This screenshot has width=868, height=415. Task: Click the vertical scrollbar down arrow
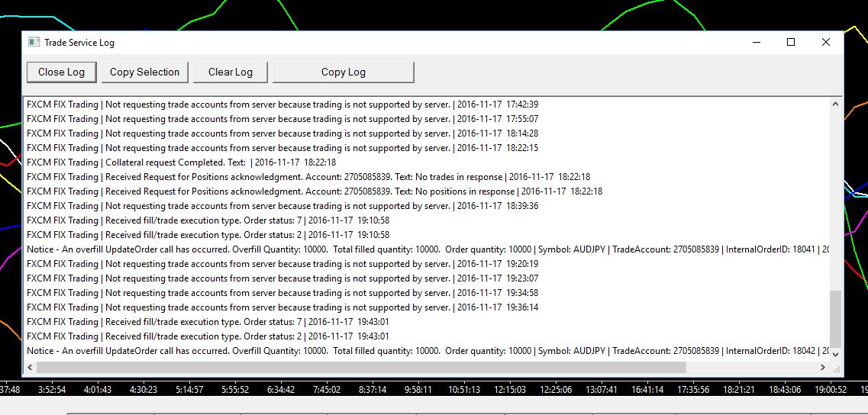[835, 354]
